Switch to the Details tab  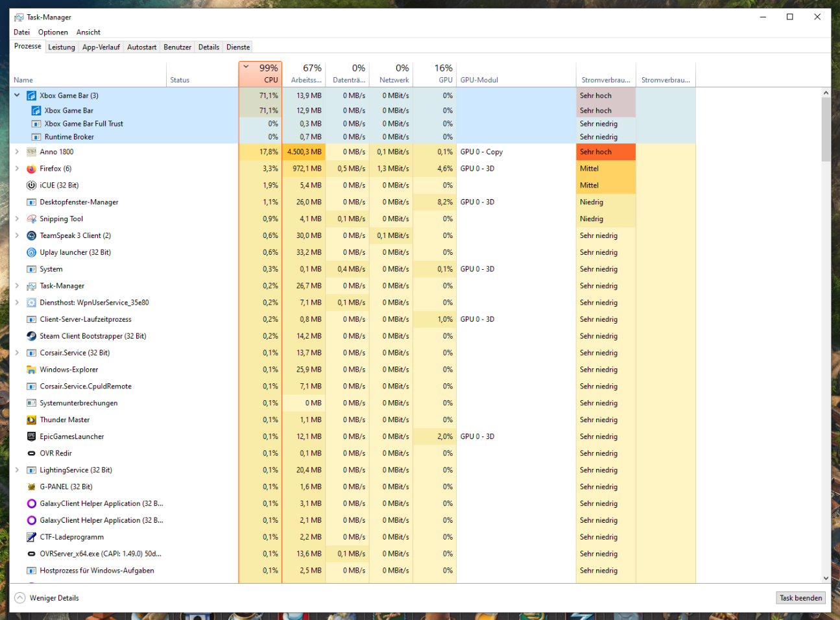pos(209,47)
